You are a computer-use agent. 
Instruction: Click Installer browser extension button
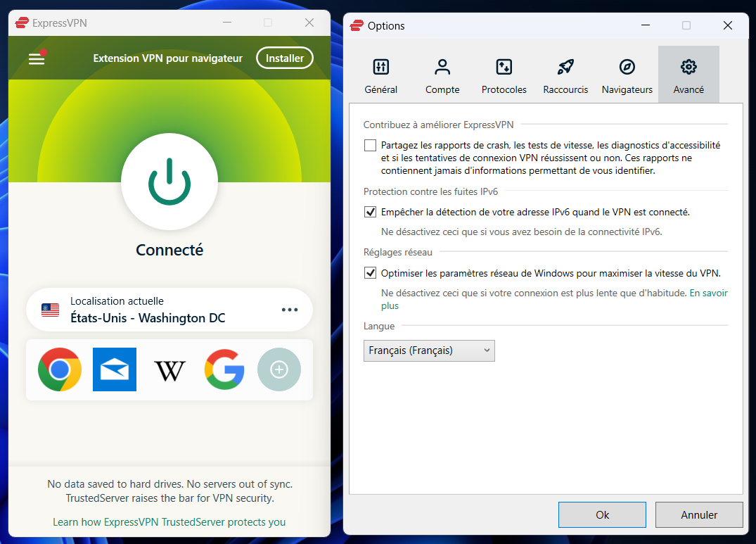click(x=284, y=58)
